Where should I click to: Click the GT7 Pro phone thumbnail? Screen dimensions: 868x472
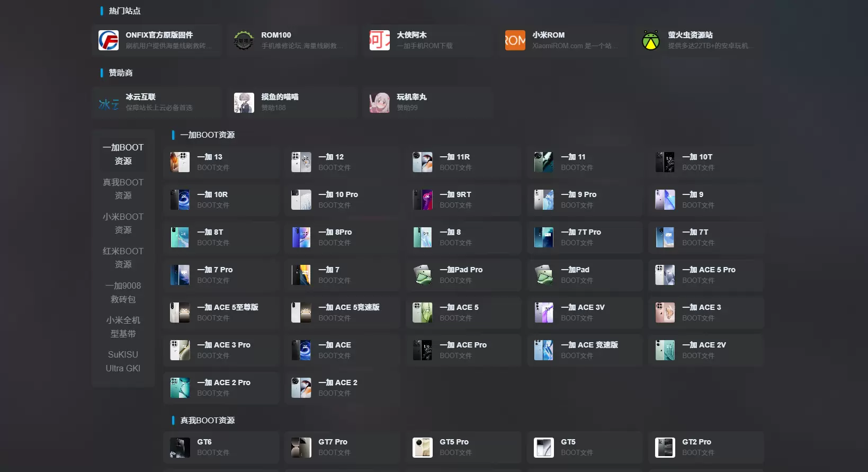(x=301, y=447)
